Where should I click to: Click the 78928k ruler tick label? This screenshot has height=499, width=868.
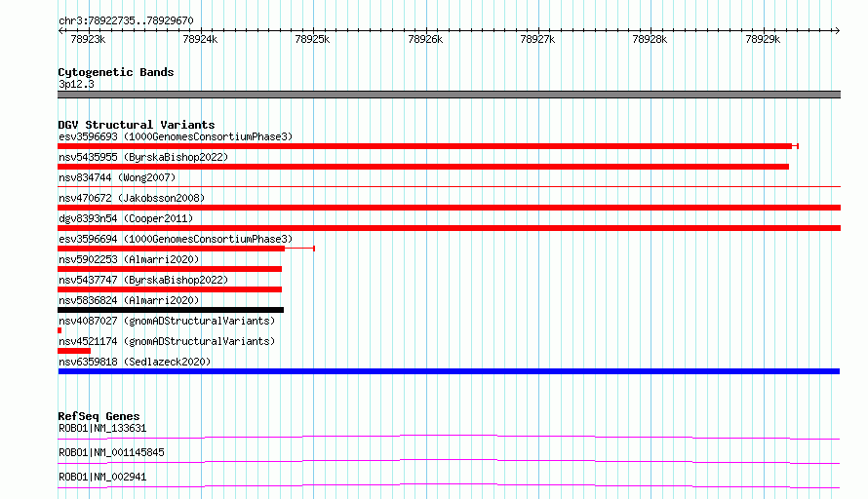click(650, 39)
